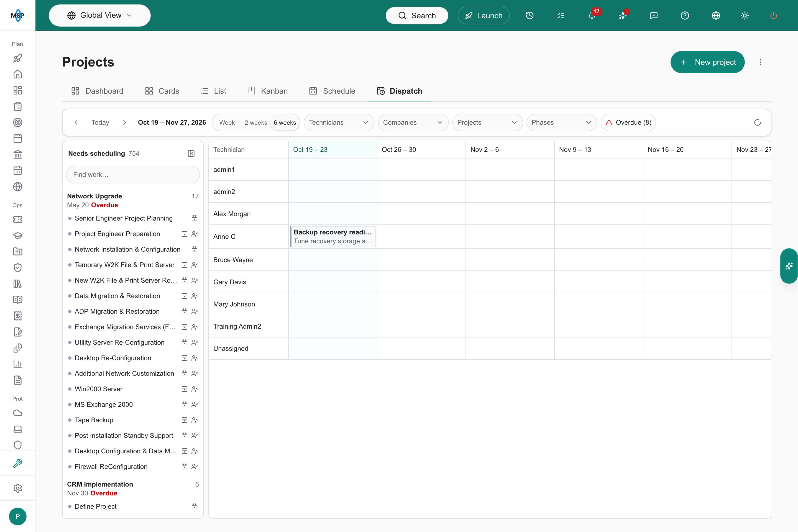Open the Projects filter dropdown

click(x=488, y=122)
